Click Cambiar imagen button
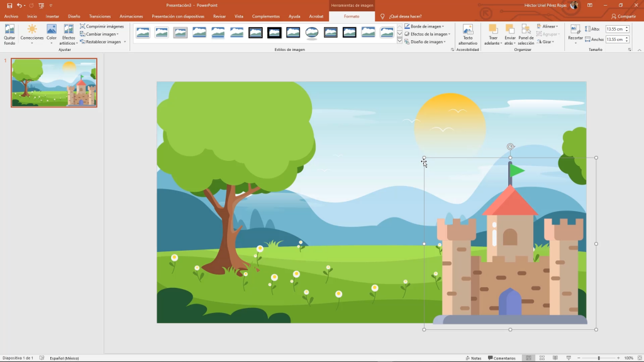 point(101,34)
